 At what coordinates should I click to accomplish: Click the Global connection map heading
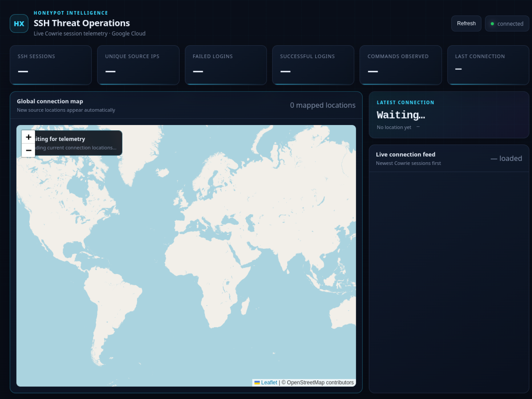(x=50, y=101)
